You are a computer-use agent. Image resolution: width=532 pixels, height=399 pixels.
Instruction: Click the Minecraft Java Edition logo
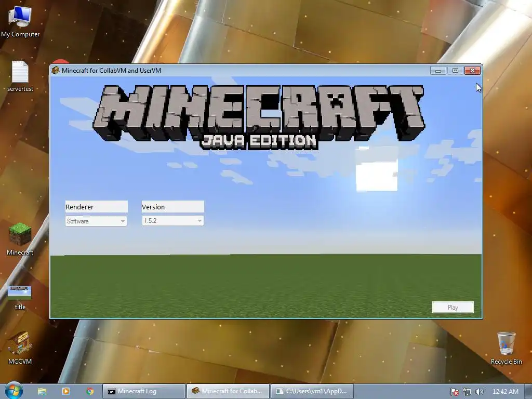click(x=259, y=117)
